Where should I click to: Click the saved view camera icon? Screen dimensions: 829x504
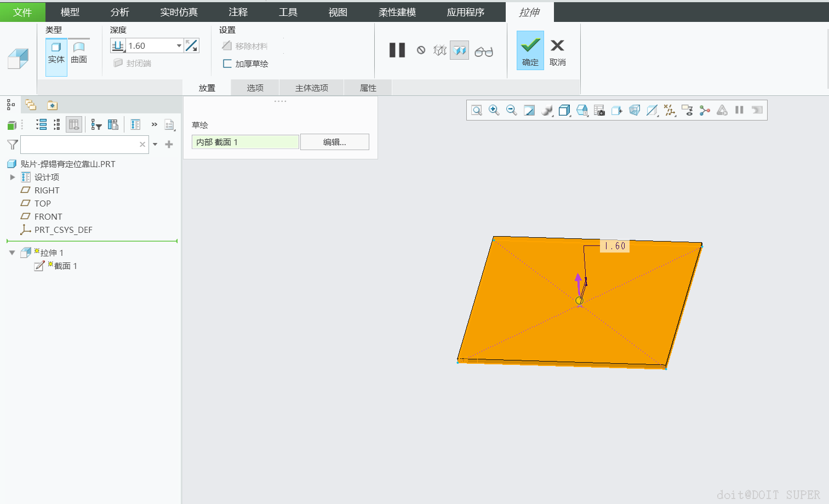point(599,111)
